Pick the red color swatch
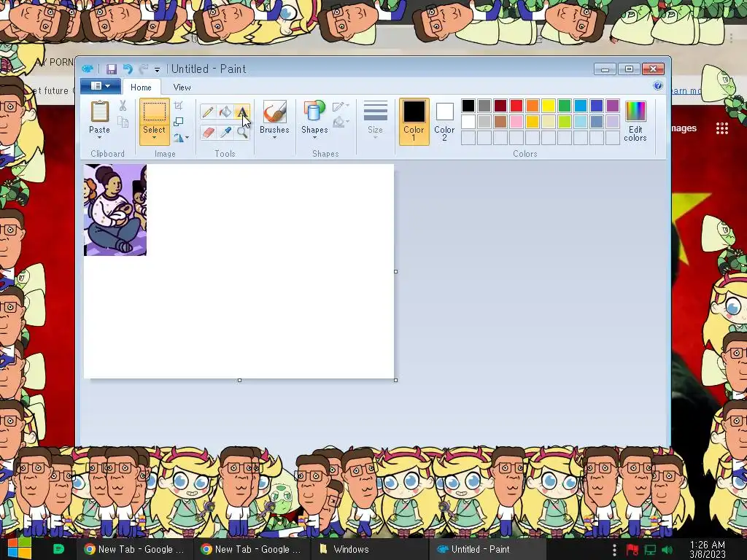Image resolution: width=747 pixels, height=560 pixels. 516,106
